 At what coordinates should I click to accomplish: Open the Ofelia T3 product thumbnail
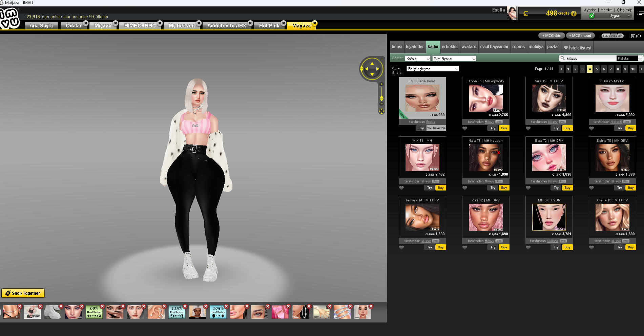pos(612,217)
